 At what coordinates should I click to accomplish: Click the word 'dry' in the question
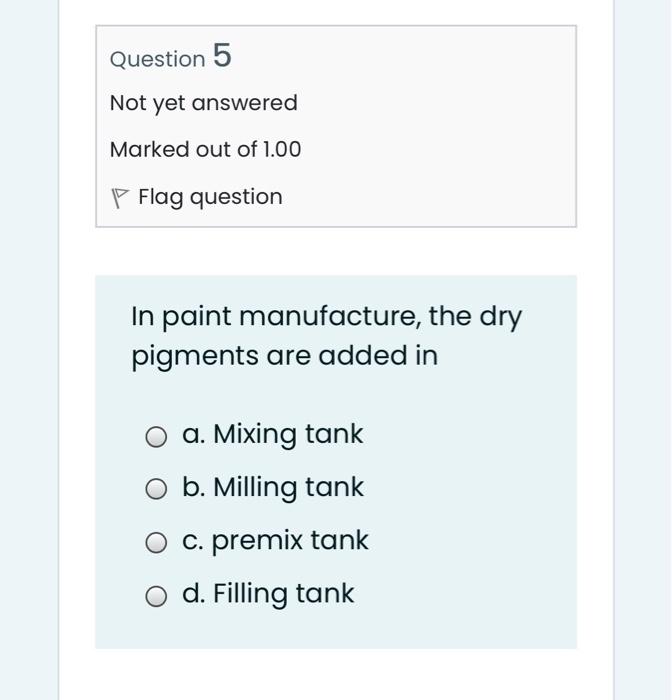(501, 317)
